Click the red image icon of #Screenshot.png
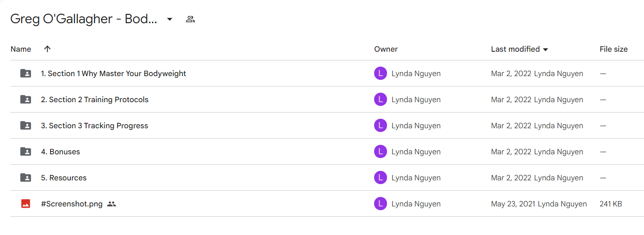The height and width of the screenshot is (235, 644). coord(26,204)
